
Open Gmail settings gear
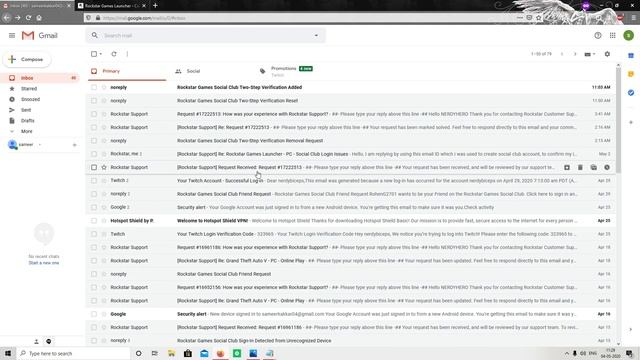pyautogui.click(x=607, y=54)
